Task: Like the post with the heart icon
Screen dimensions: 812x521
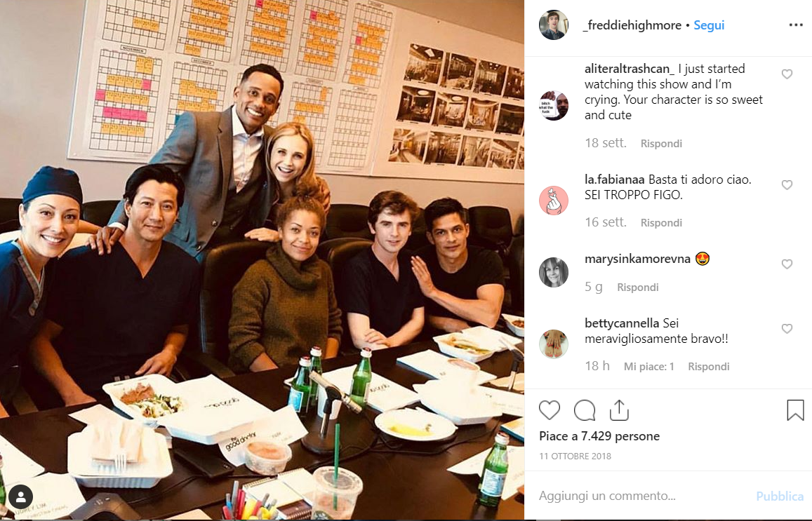Action: [x=550, y=410]
